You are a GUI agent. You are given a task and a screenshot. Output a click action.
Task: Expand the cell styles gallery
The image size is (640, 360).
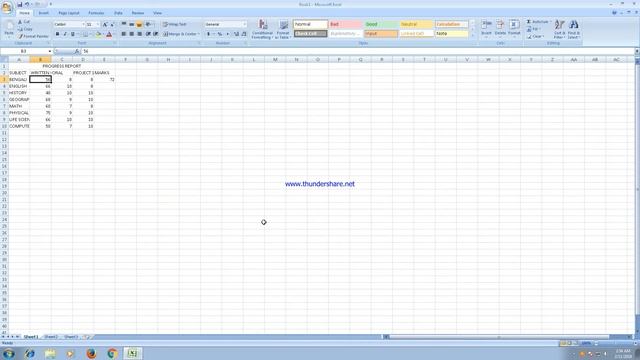(473, 36)
